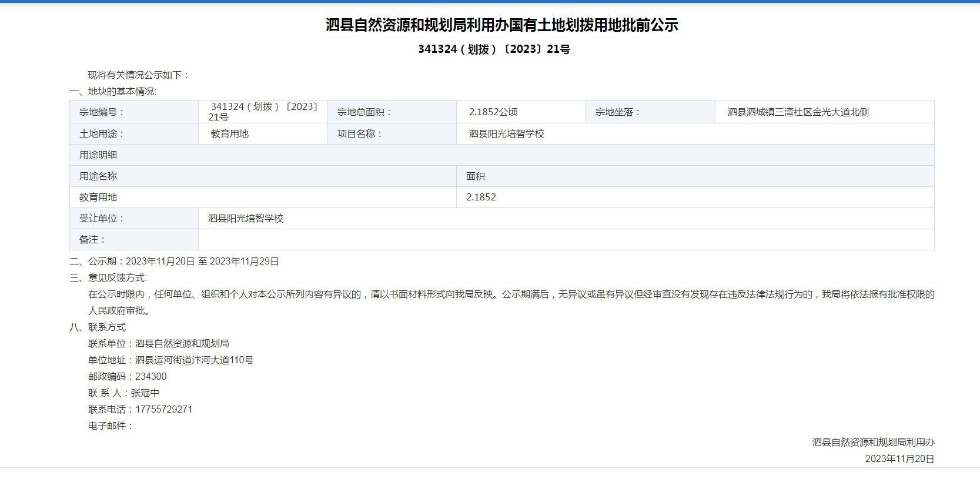Viewport: 980px width, 479px height.
Task: Select phone number 17755729271
Action: tap(164, 410)
